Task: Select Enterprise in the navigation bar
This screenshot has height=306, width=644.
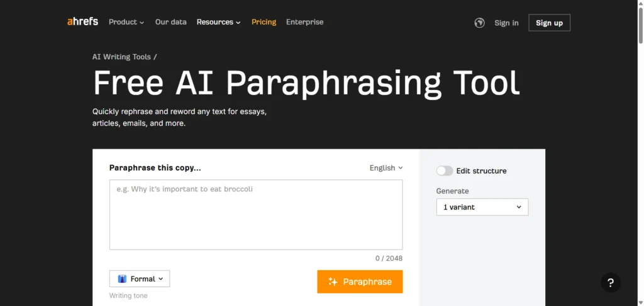Action: pos(304,22)
